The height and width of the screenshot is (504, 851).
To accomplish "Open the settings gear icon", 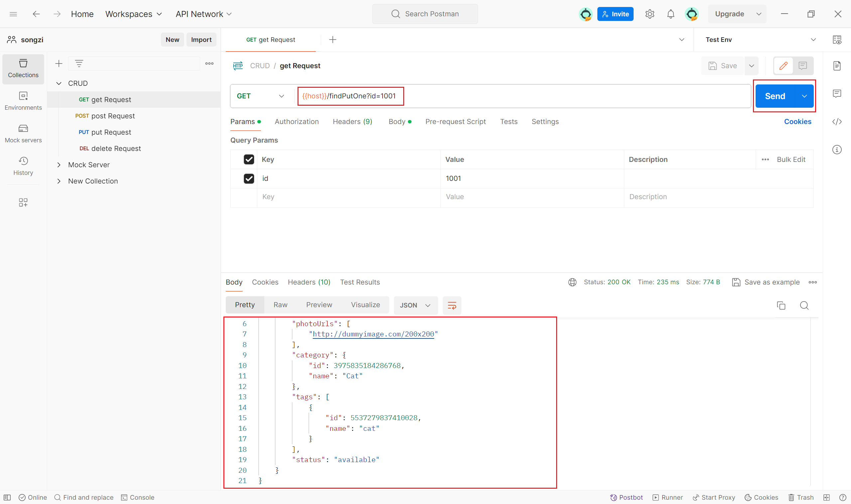I will 649,14.
